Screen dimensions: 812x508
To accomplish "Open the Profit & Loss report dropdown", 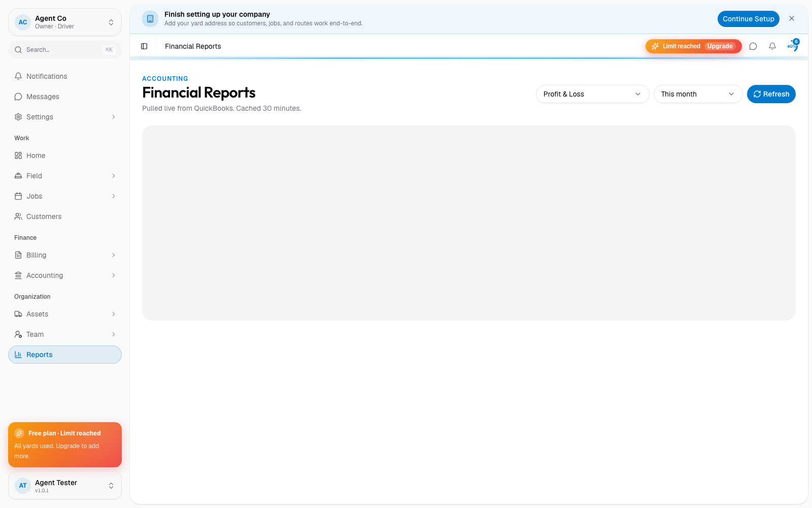I will 592,94.
